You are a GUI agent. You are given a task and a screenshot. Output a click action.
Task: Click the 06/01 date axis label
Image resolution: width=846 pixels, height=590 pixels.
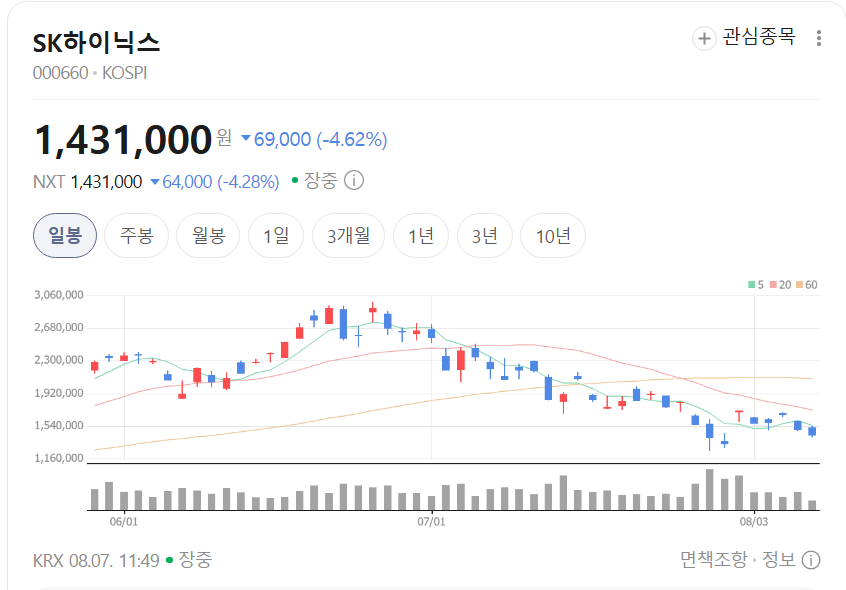click(124, 522)
